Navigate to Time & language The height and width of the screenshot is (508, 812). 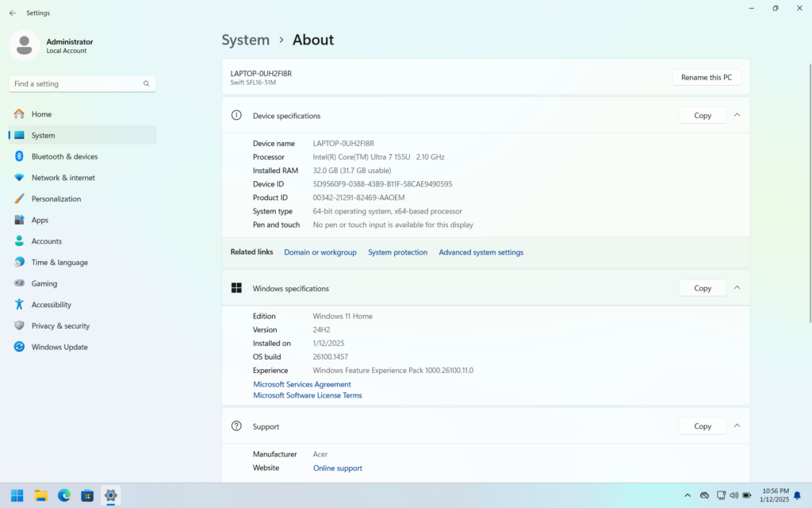[x=82, y=263]
